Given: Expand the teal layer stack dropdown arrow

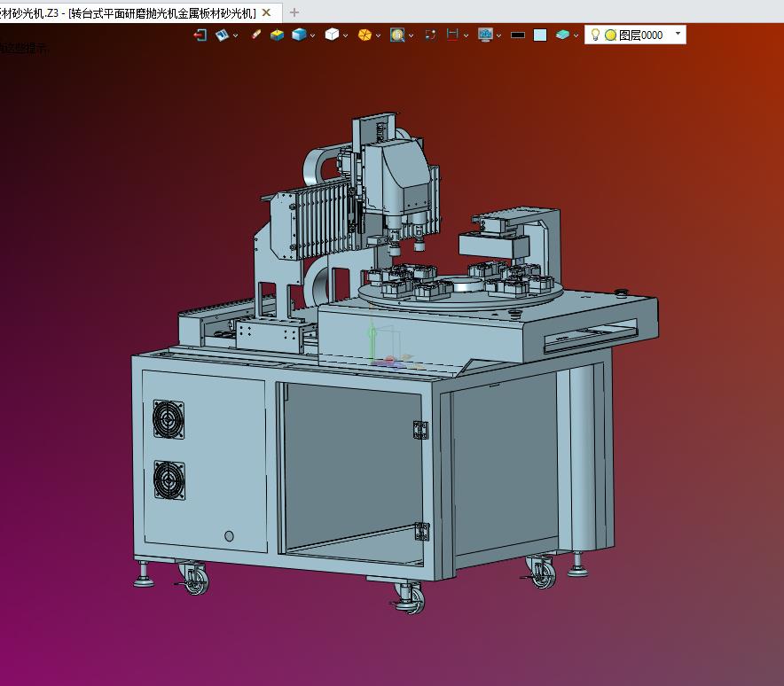Looking at the screenshot, I should click(x=576, y=35).
